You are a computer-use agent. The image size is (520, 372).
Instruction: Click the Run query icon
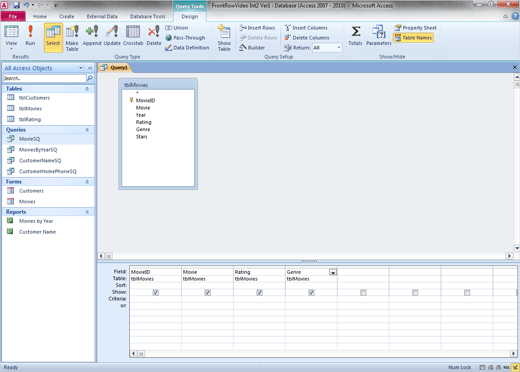tap(30, 35)
